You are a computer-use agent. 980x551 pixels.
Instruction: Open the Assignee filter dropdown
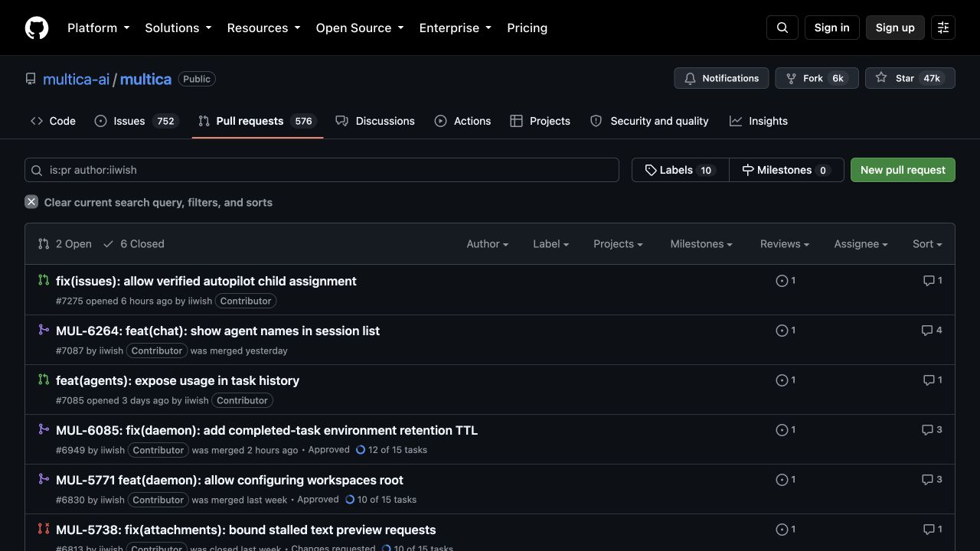pos(861,244)
